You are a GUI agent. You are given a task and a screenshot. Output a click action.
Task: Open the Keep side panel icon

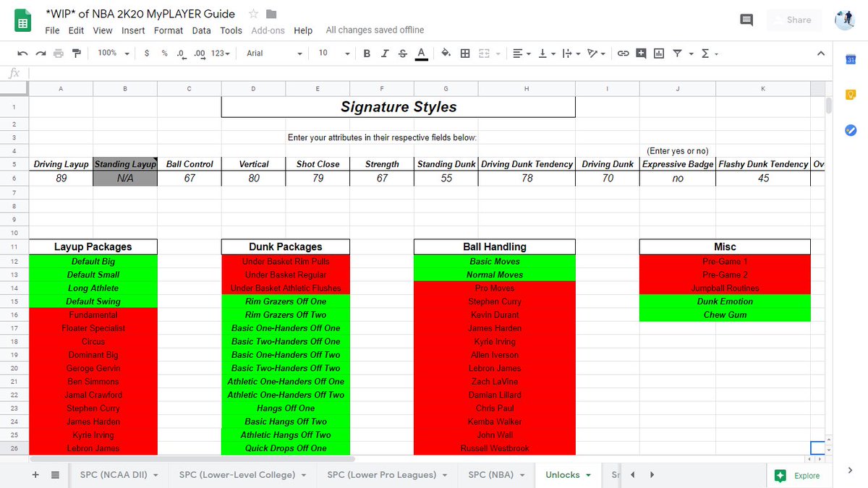click(x=851, y=95)
